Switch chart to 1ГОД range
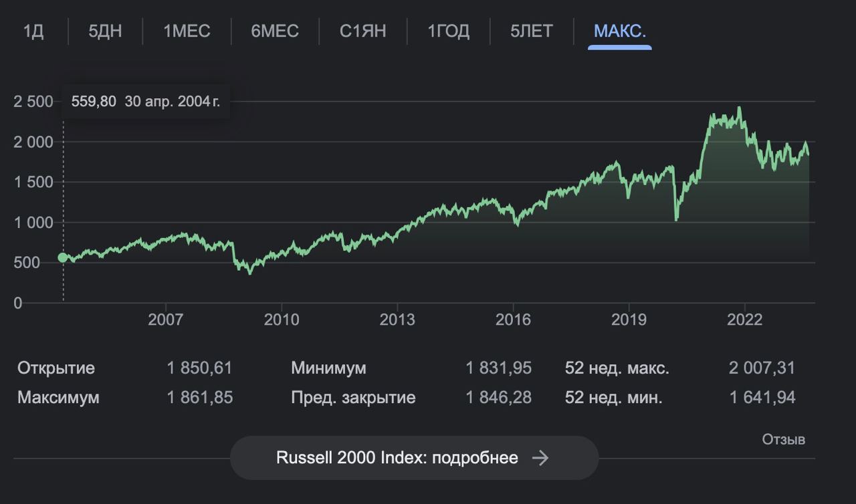This screenshot has height=504, width=856. [448, 31]
